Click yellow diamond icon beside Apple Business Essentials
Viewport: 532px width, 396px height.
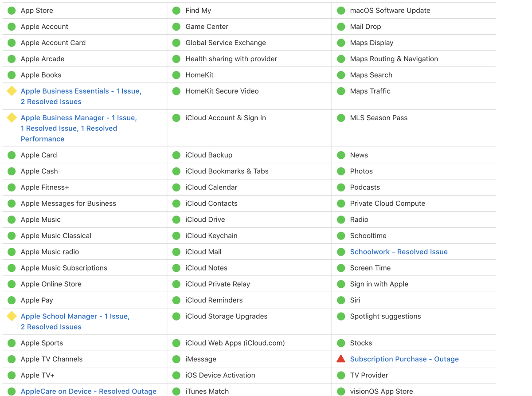coord(12,91)
